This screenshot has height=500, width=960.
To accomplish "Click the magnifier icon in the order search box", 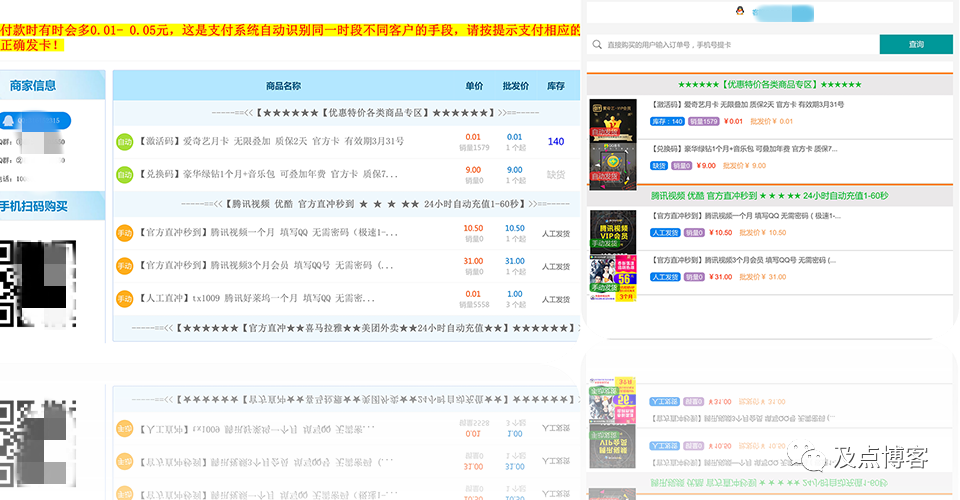I will [x=597, y=45].
